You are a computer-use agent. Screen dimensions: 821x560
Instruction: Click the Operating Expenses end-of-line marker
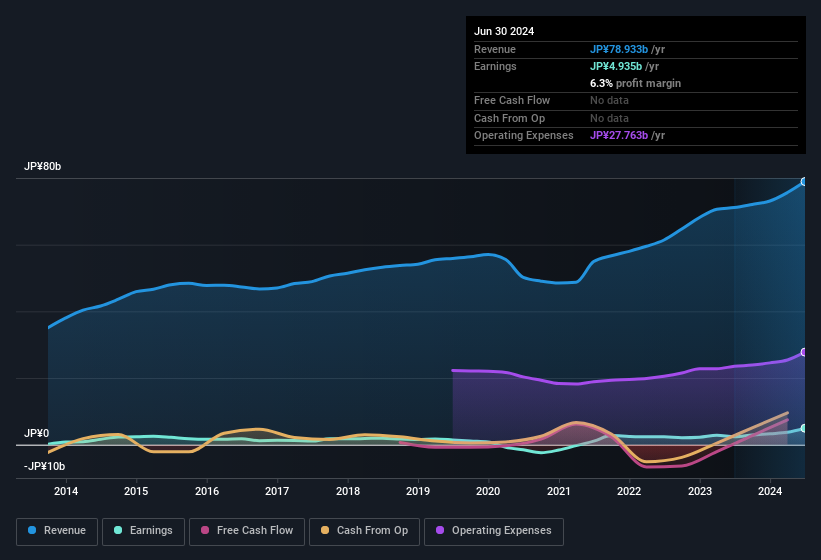[804, 352]
